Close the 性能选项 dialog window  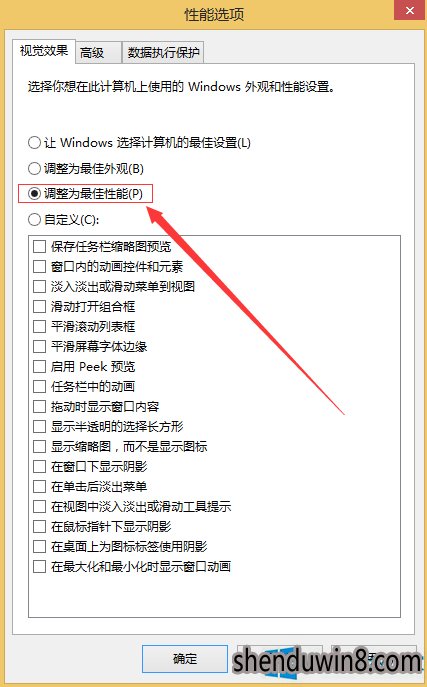[409, 10]
